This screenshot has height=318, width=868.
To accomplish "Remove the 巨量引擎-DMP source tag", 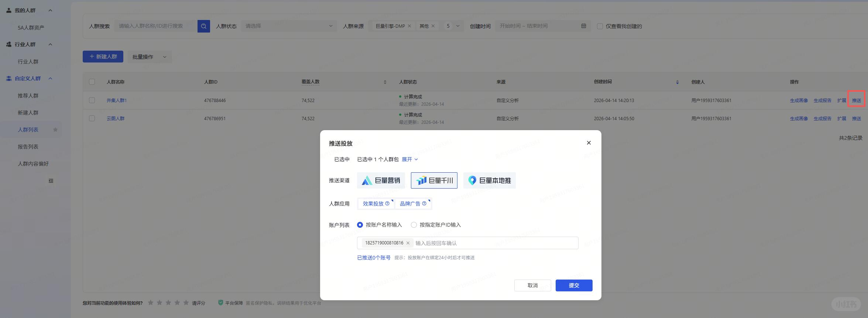I will [x=409, y=26].
